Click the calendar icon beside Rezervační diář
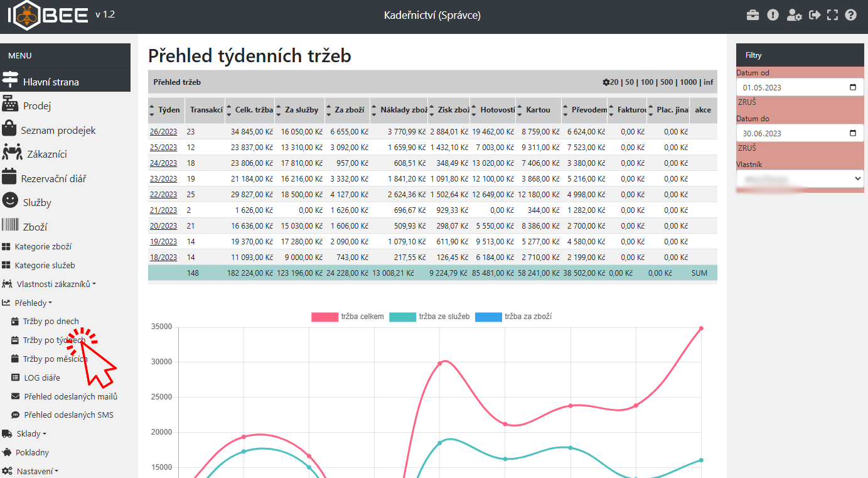Screen dimensions: 868x478 9,178
